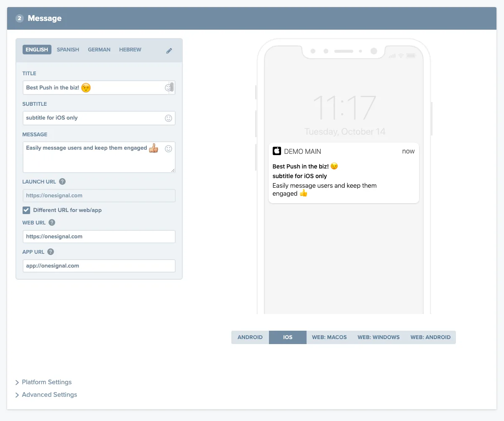This screenshot has height=421, width=504.
Task: Switch preview to ANDROID
Action: pyautogui.click(x=250, y=337)
